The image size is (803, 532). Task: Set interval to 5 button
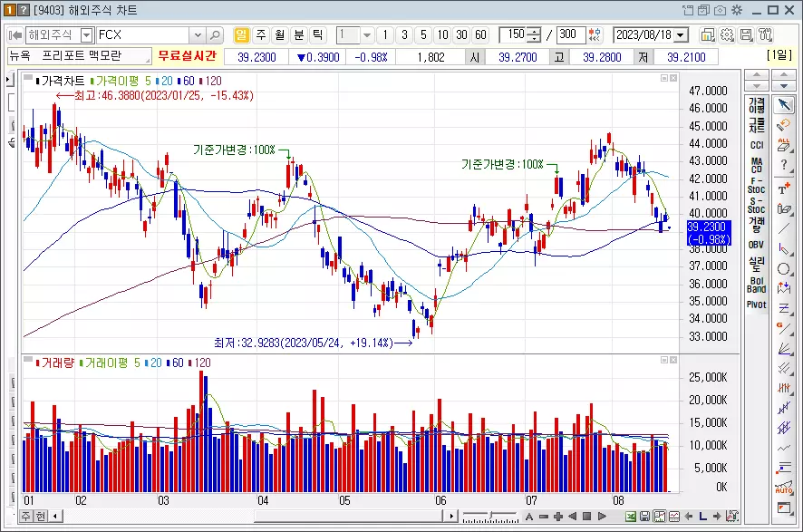pos(423,34)
